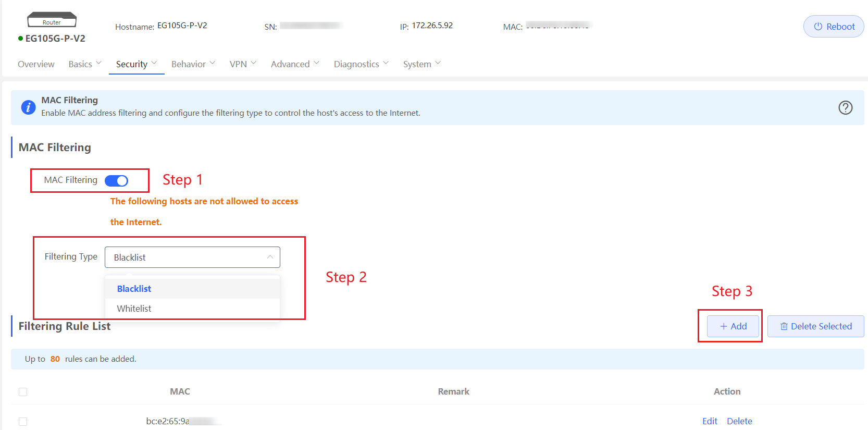The height and width of the screenshot is (430, 868).
Task: Check the select-all header checkbox
Action: (23, 392)
